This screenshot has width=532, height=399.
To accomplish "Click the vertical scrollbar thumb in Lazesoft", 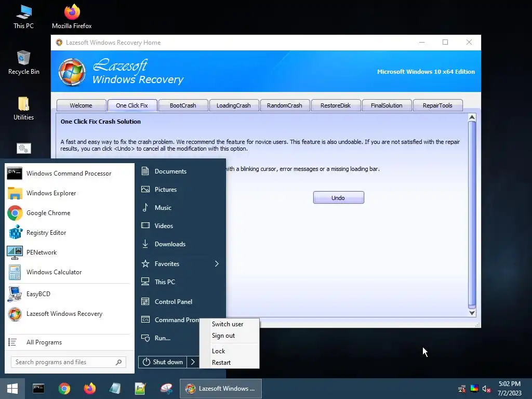I will (472, 214).
